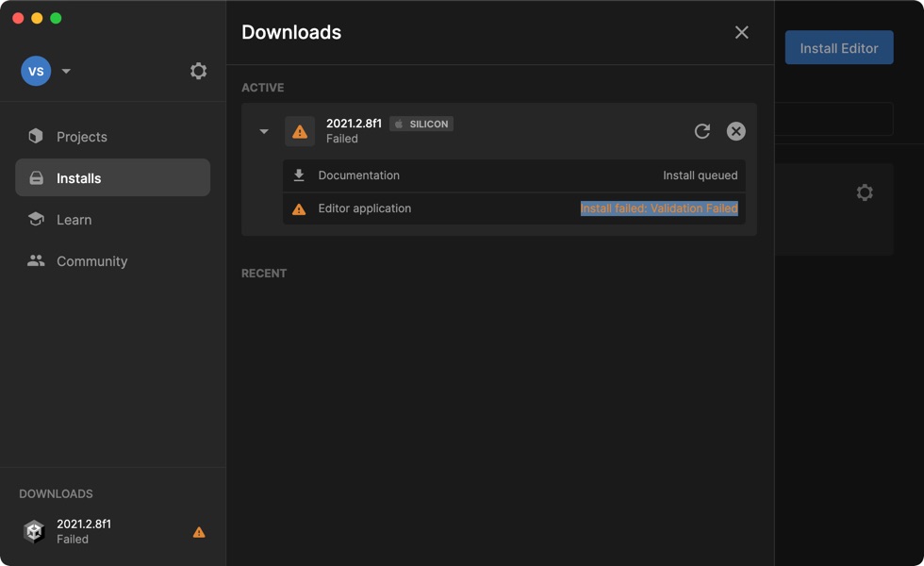Open the Projects section
Screen dimensions: 924x566
(80, 136)
